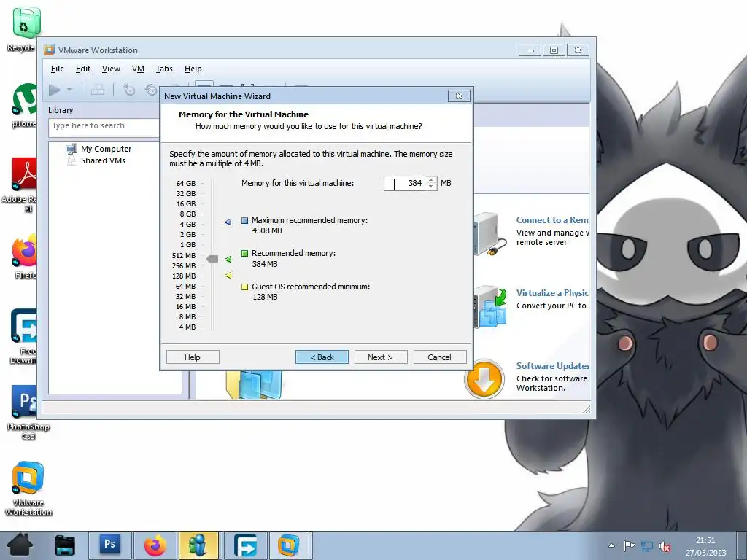Click the network tray icon

pos(647,546)
